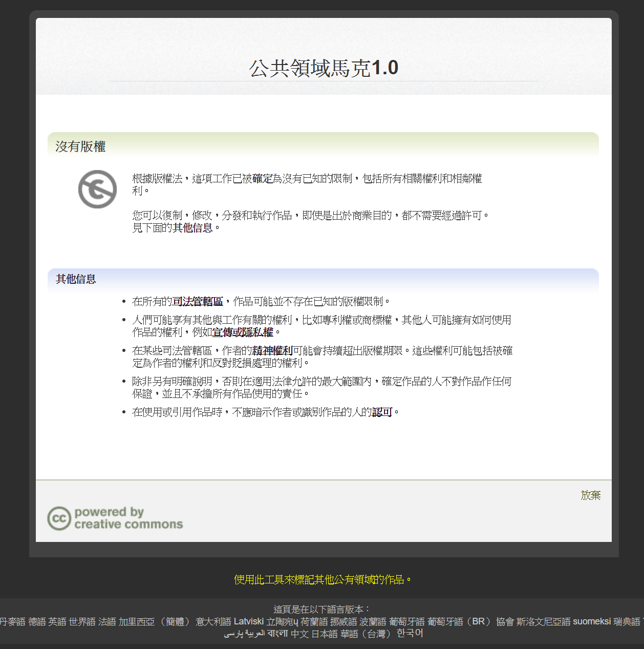Click the 其他信息 section heading
The image size is (644, 649).
(x=76, y=279)
